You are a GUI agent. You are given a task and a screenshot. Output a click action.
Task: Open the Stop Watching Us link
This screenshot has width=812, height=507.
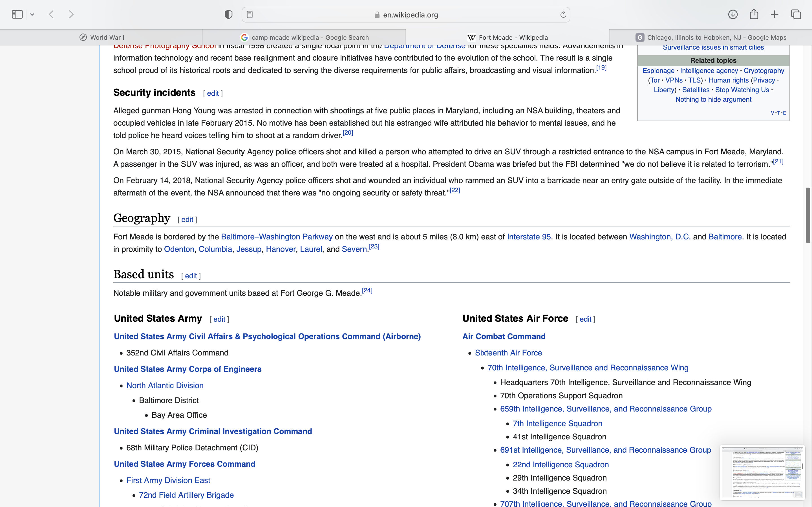[x=742, y=90]
